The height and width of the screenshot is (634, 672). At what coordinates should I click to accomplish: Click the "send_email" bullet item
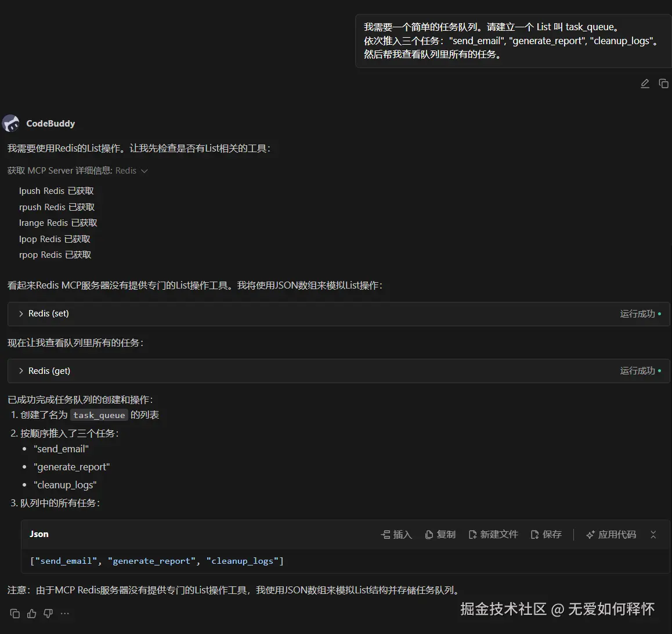62,449
